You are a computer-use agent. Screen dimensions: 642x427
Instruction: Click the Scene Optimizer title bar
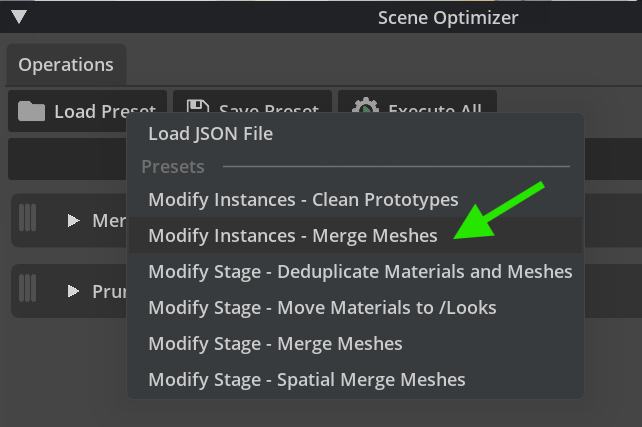pos(448,17)
